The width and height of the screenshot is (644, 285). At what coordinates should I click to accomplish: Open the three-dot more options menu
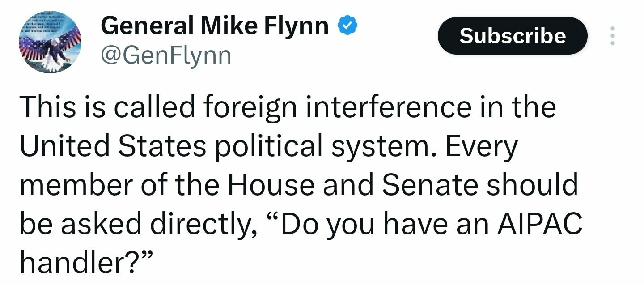[x=613, y=35]
